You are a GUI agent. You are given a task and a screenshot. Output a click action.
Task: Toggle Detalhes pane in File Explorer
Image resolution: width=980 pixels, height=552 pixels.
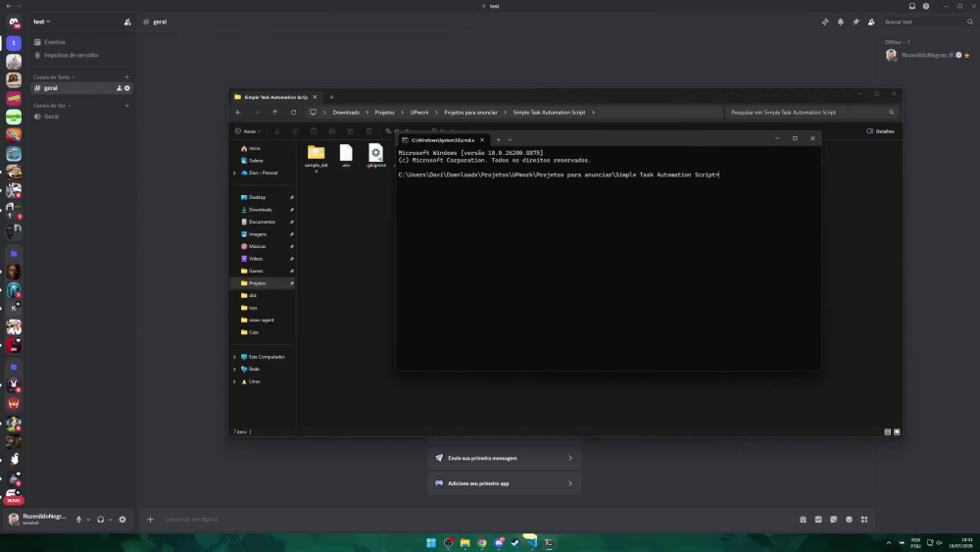click(x=881, y=131)
